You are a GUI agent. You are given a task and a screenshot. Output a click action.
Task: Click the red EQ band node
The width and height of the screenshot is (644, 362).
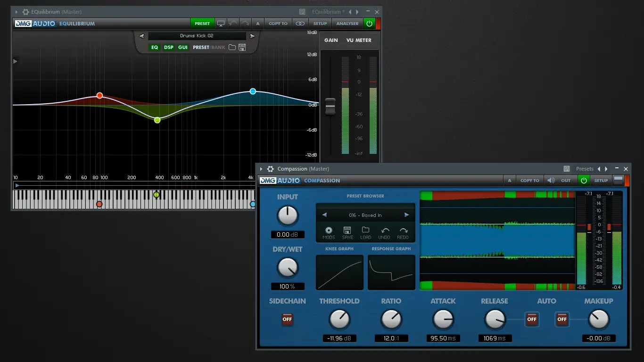point(99,96)
